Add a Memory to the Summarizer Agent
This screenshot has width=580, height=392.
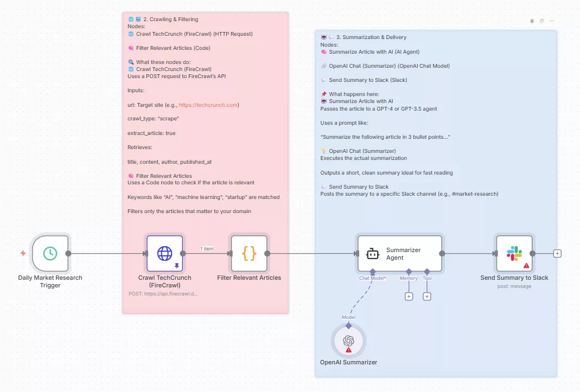click(x=409, y=297)
